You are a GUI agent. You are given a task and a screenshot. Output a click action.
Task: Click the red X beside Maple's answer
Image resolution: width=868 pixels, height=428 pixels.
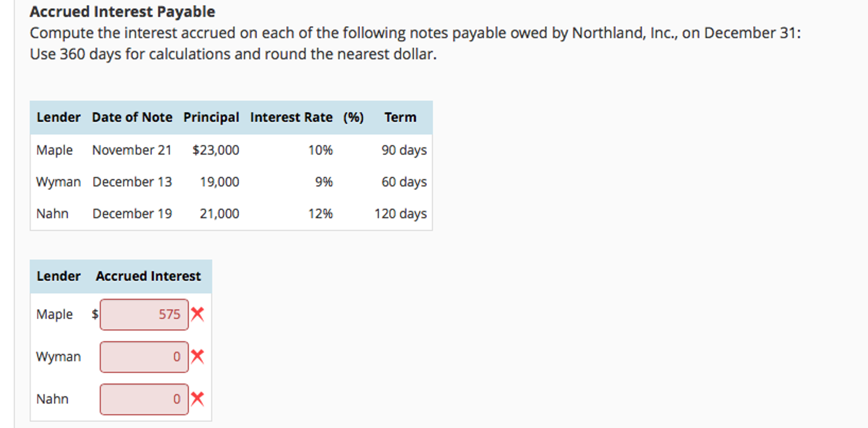click(197, 314)
